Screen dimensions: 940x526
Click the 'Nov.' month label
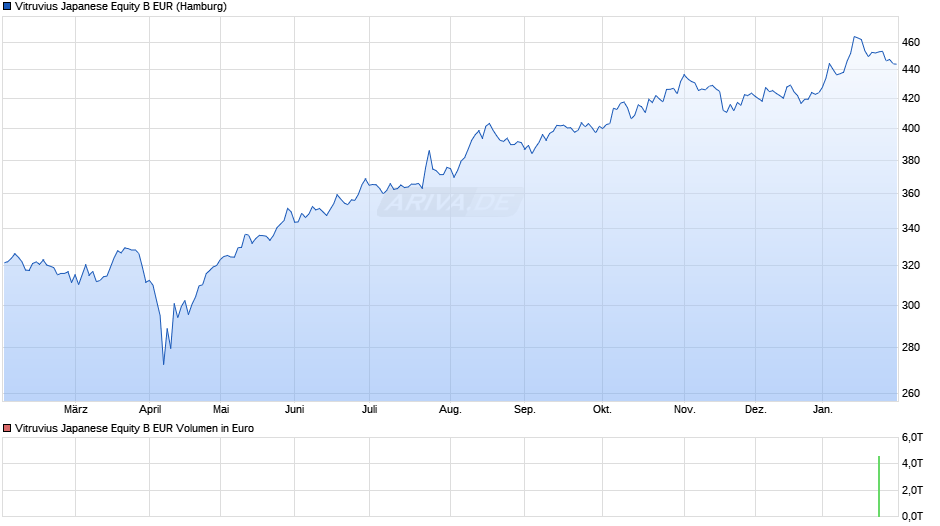[x=685, y=409]
